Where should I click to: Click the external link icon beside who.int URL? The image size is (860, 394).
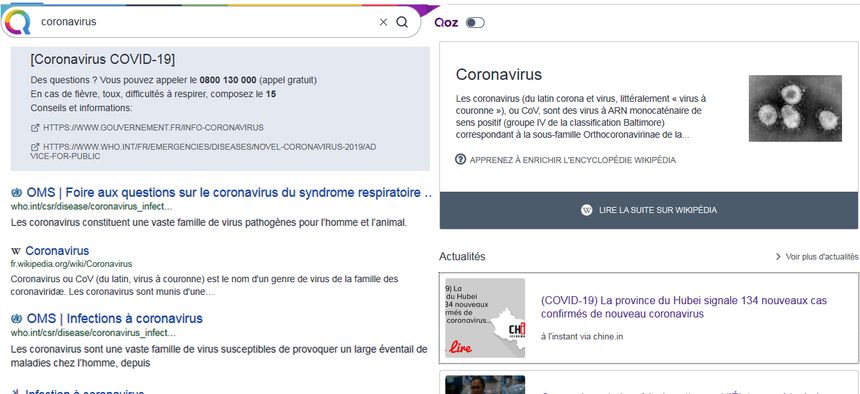point(35,147)
